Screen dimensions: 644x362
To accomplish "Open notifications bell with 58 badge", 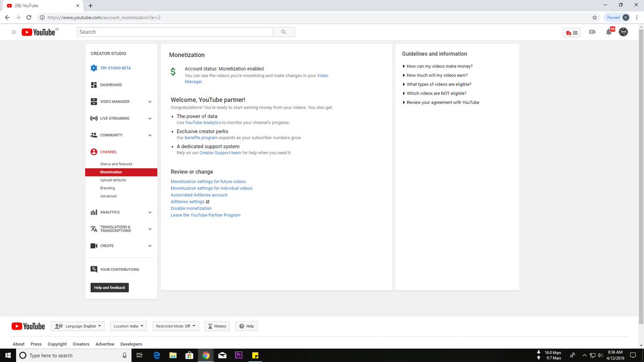I will point(609,32).
